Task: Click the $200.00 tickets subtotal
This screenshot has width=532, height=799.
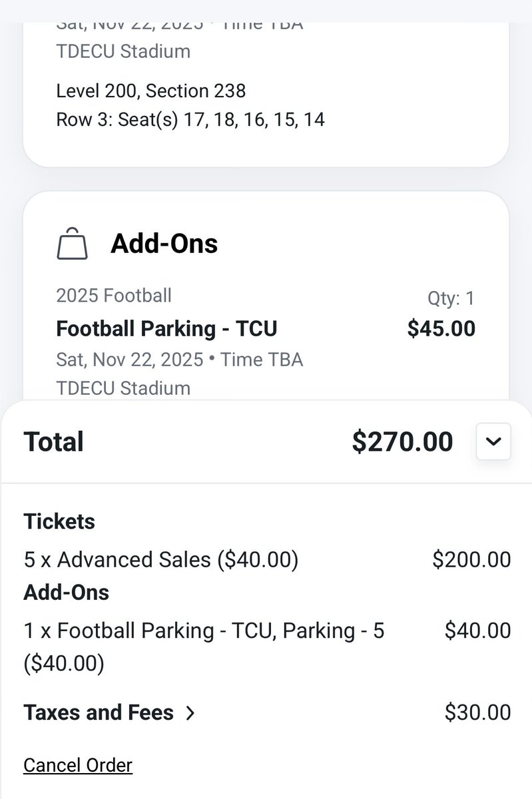Action: coord(471,559)
